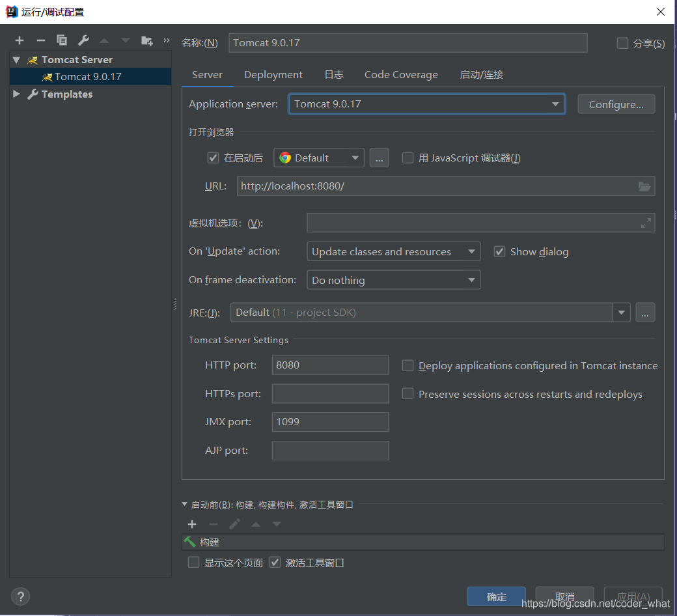677x616 pixels.
Task: Toggle the 分享(S) checkbox
Action: pos(622,43)
